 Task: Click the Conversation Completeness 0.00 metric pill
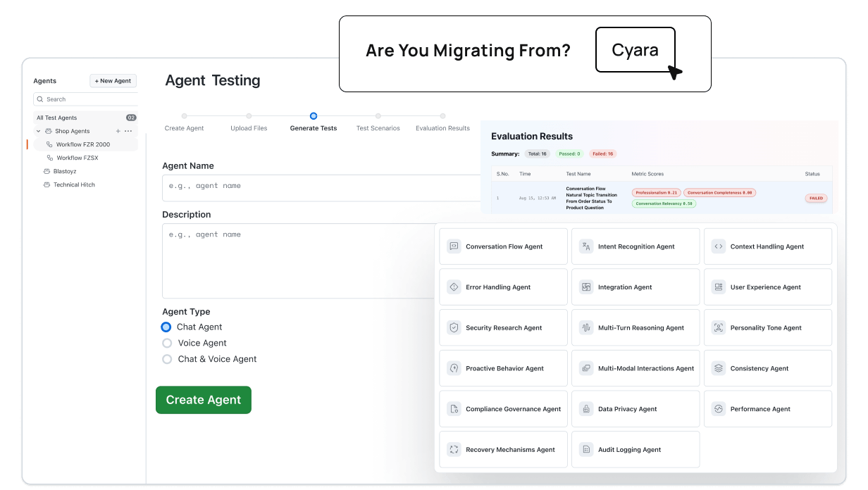click(720, 192)
